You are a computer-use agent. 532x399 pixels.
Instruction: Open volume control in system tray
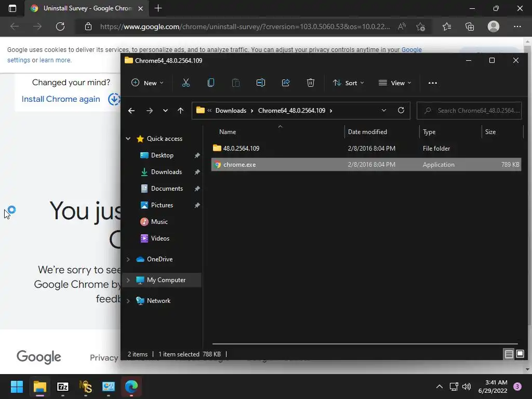click(x=467, y=387)
